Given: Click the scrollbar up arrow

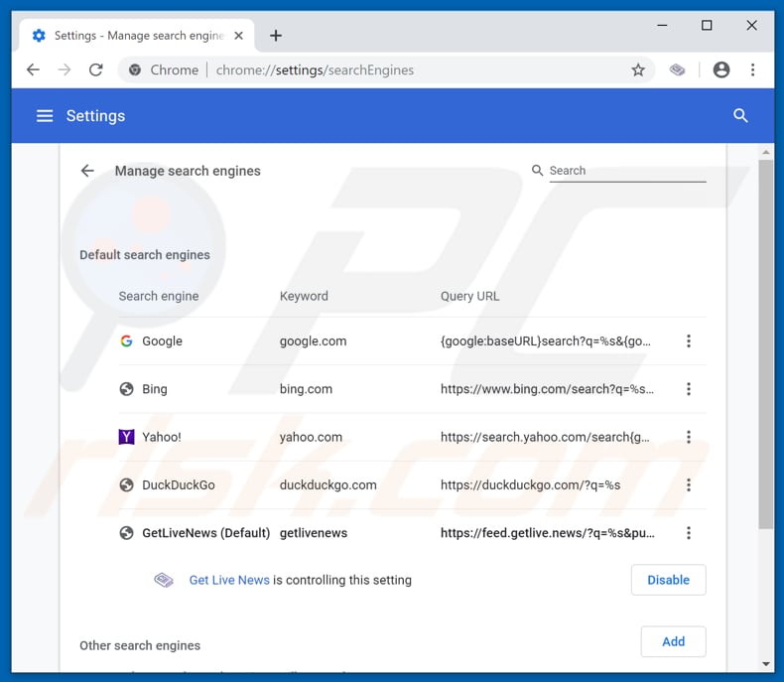Looking at the screenshot, I should tap(765, 152).
